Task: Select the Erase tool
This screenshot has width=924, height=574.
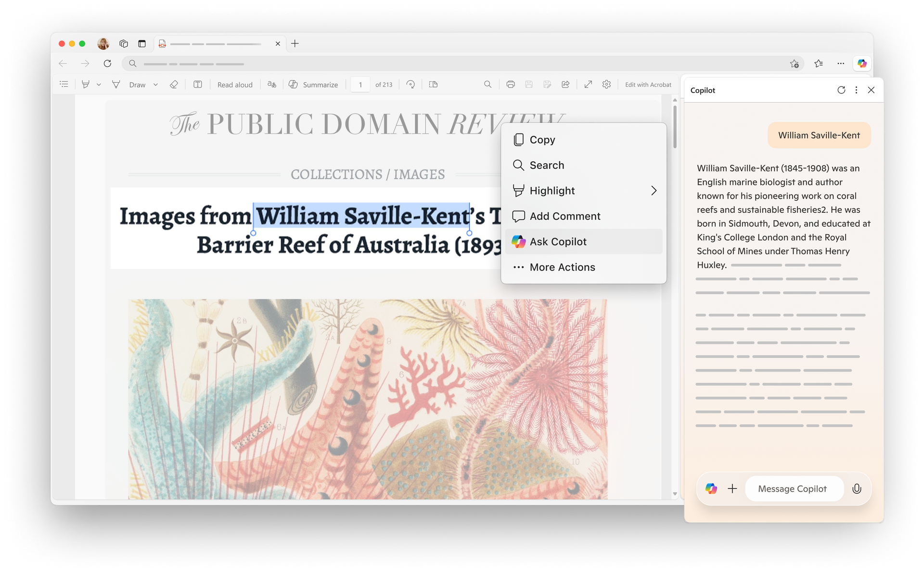Action: point(174,84)
